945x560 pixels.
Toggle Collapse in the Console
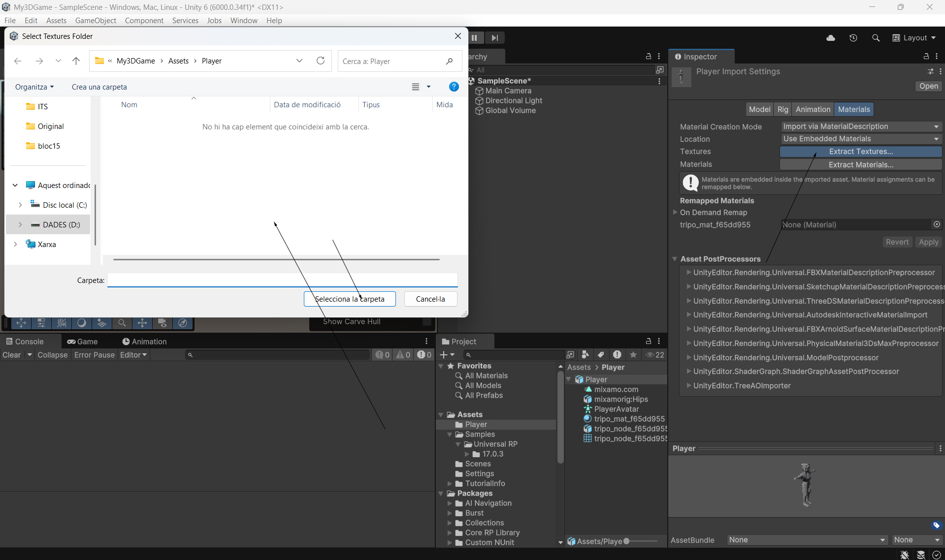coord(52,355)
